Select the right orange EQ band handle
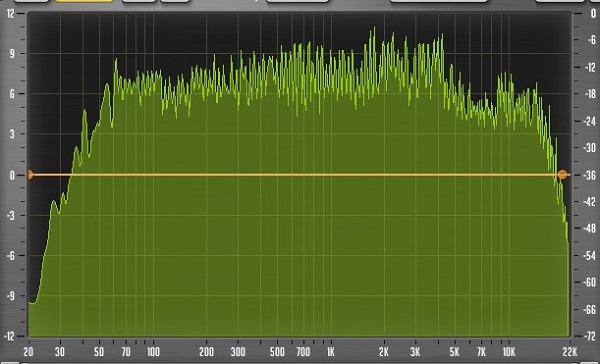 point(562,175)
